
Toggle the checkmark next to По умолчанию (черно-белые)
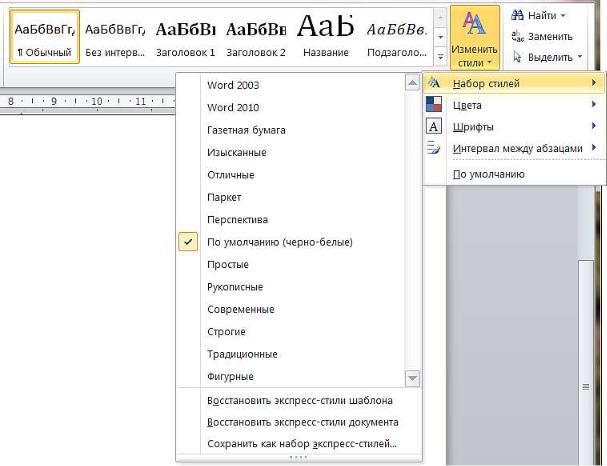click(188, 242)
